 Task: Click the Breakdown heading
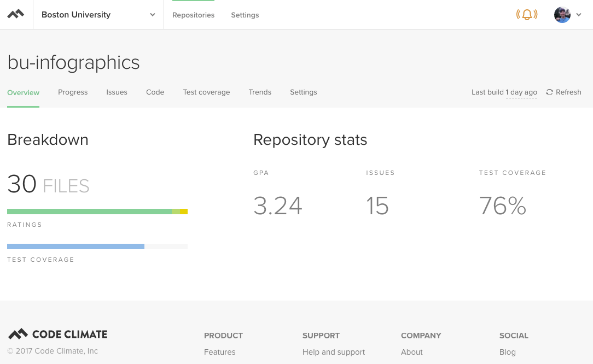pos(48,140)
